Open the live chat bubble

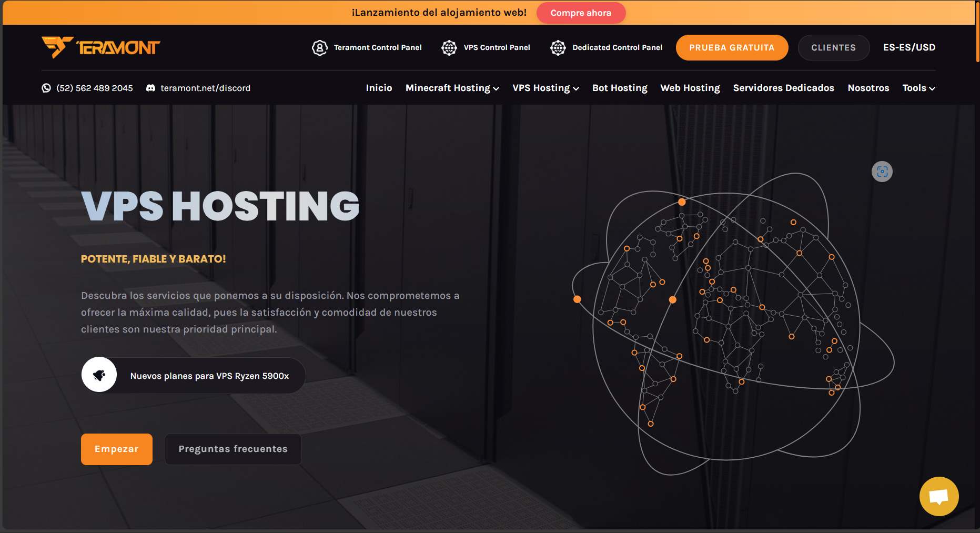939,497
